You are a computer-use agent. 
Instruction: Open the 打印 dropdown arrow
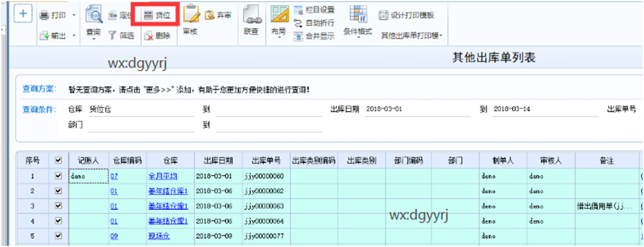click(74, 15)
